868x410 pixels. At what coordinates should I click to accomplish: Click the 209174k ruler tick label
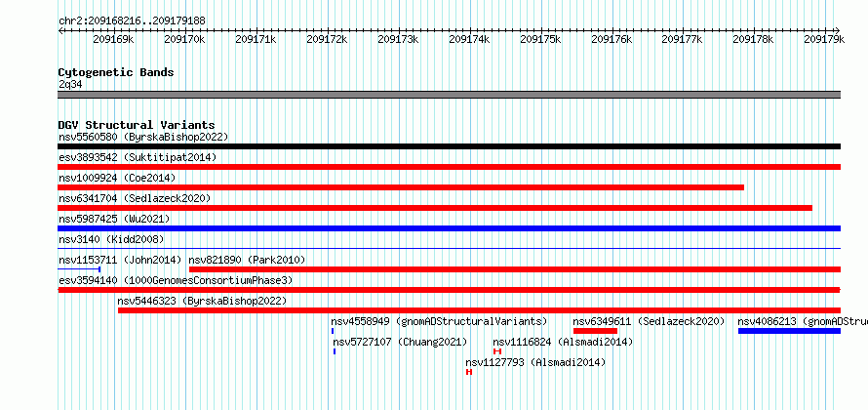tap(469, 39)
